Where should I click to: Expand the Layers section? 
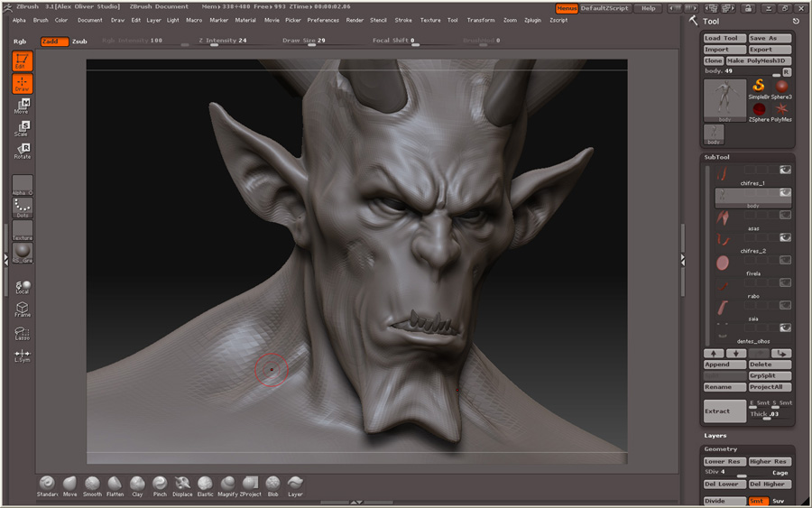click(x=715, y=436)
